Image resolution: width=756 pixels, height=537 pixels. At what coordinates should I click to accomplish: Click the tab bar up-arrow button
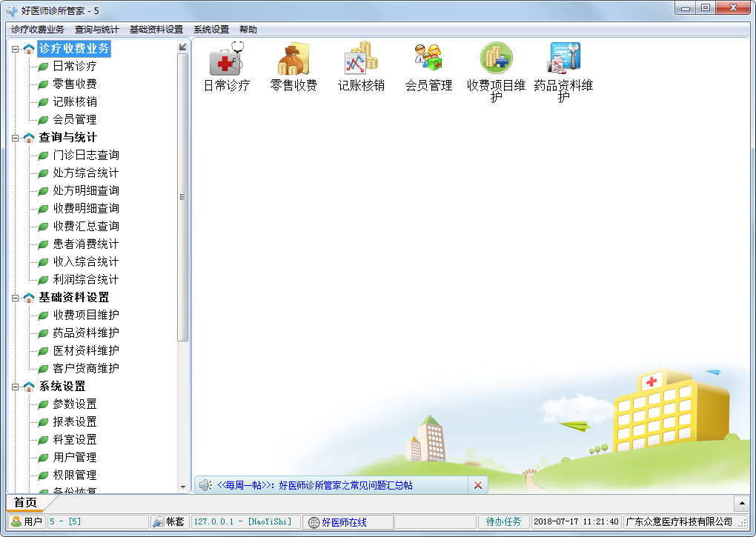pos(741,504)
